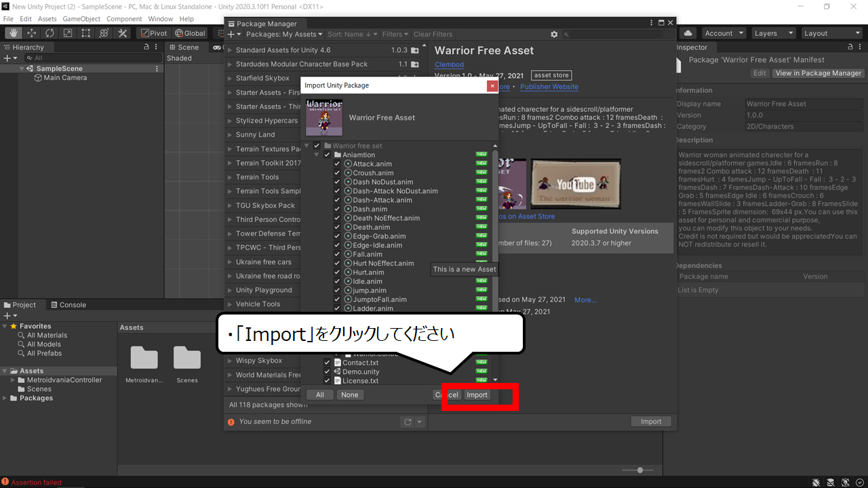
Task: Click Demo.unity scene file icon
Action: pos(338,372)
